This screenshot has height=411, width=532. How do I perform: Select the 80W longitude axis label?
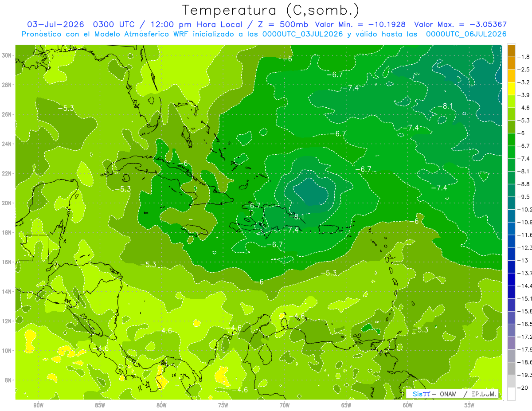point(161,405)
